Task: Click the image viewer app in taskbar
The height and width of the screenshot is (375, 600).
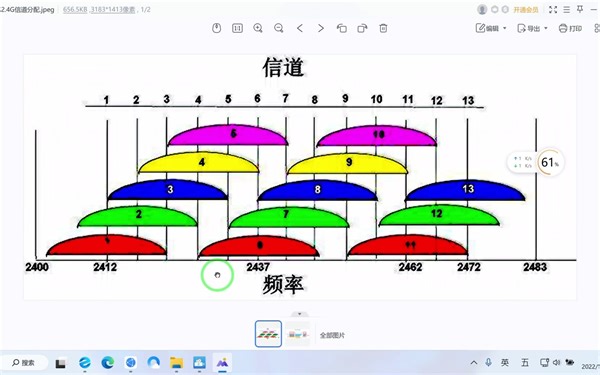Action: [222, 362]
